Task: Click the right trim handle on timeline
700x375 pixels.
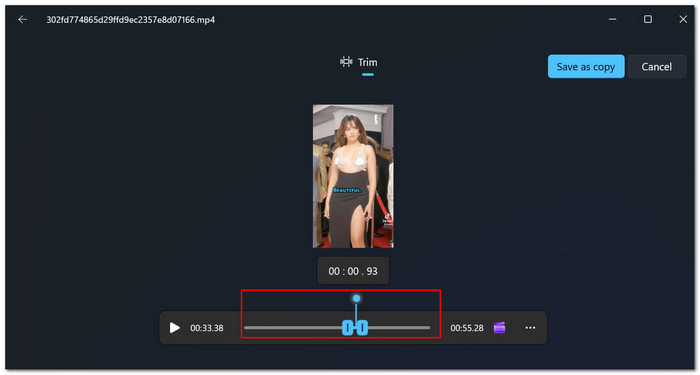Action: click(x=362, y=328)
